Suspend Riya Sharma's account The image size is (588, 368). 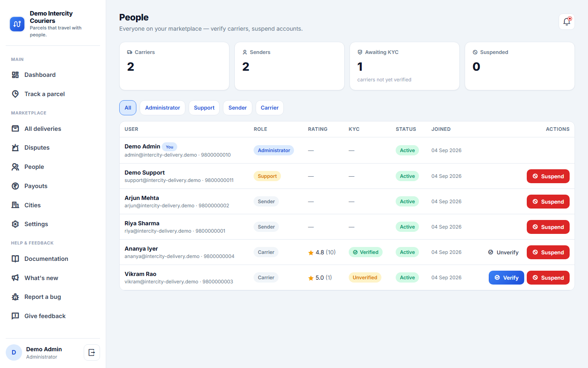[548, 227]
